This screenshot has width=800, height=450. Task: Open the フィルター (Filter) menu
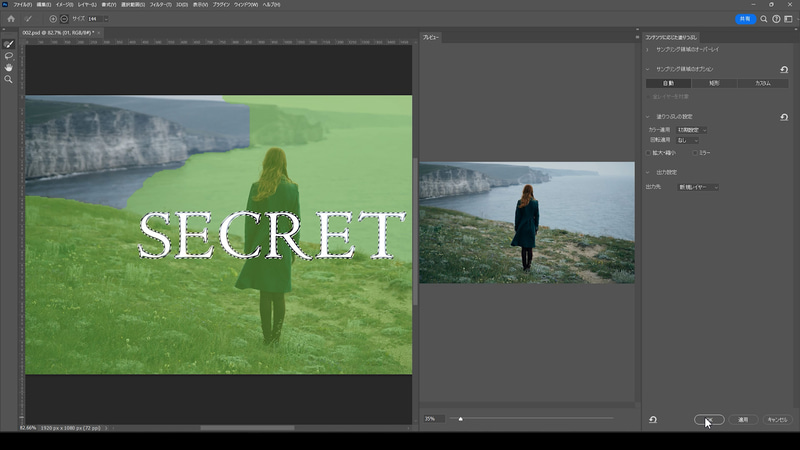[x=161, y=5]
